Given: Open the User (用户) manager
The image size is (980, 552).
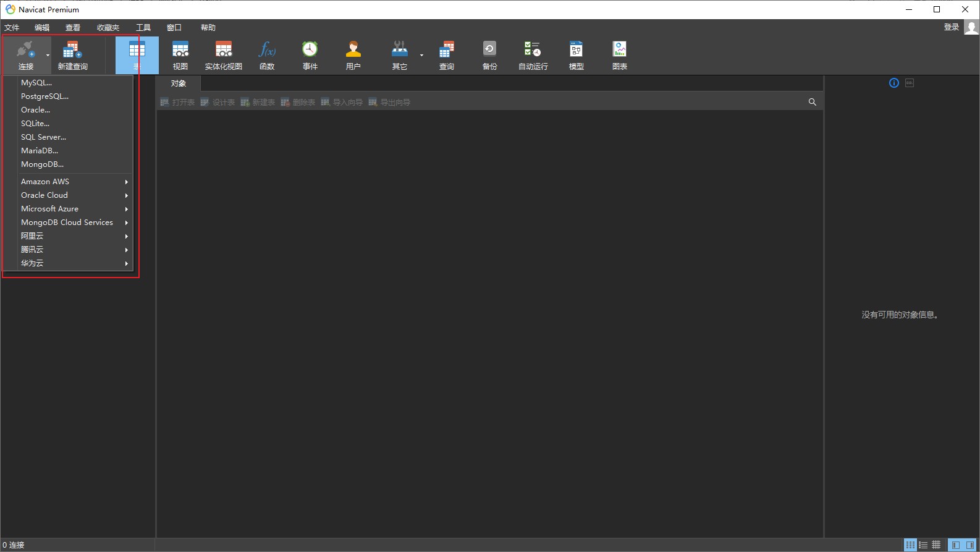Looking at the screenshot, I should click(353, 55).
